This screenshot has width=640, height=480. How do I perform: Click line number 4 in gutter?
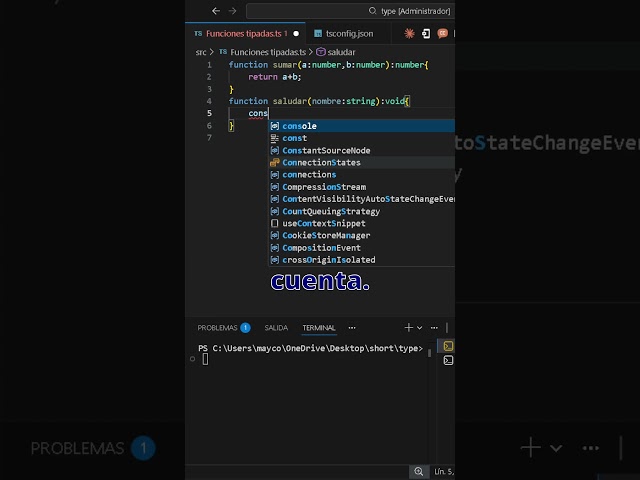(209, 101)
